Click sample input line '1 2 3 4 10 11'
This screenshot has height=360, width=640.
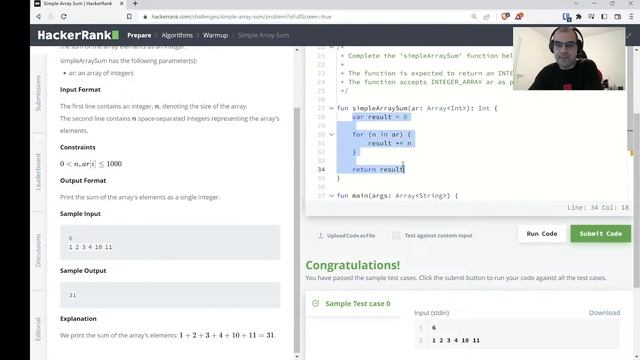point(90,247)
